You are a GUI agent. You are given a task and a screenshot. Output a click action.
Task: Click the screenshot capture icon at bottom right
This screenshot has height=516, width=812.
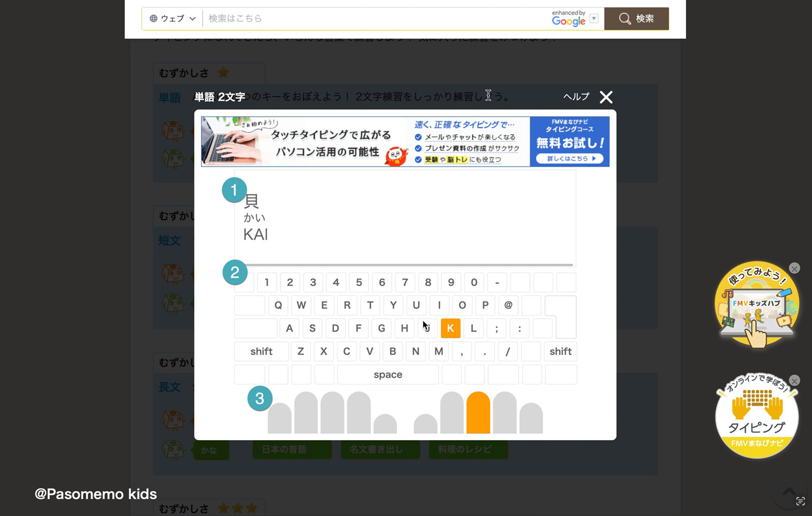click(800, 501)
